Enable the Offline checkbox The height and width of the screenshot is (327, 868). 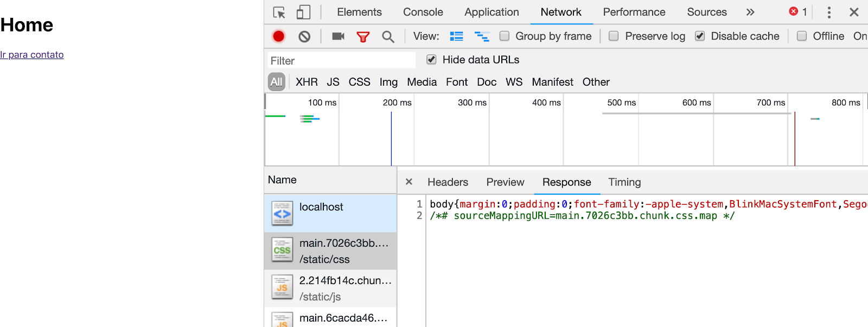coord(802,36)
